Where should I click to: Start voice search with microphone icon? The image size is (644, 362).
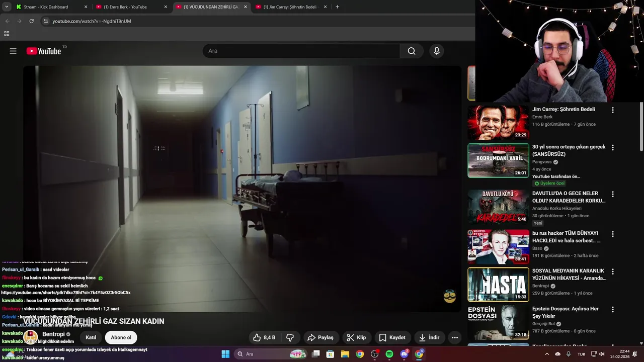click(x=437, y=51)
